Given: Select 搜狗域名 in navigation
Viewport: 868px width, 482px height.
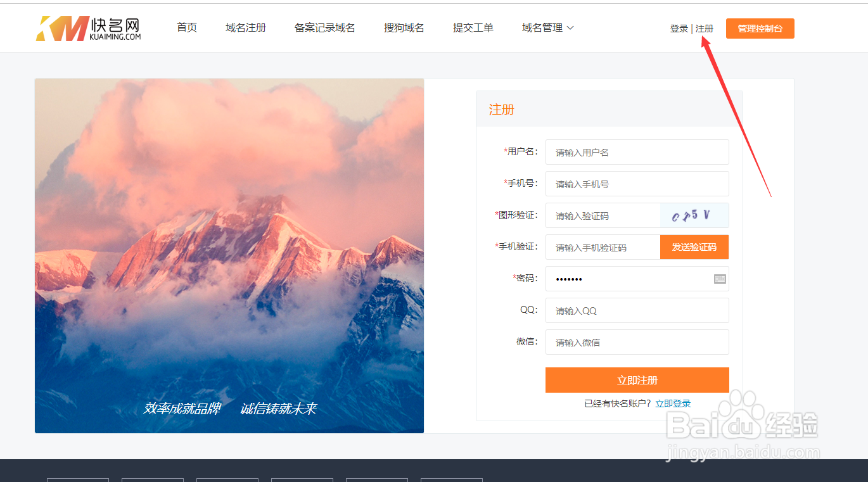Looking at the screenshot, I should click(404, 28).
